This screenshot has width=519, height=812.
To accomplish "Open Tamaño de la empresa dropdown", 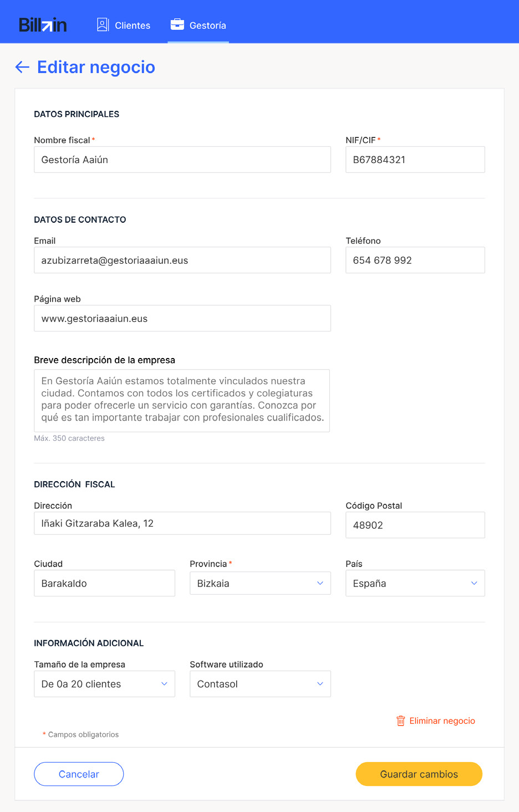I will (104, 684).
